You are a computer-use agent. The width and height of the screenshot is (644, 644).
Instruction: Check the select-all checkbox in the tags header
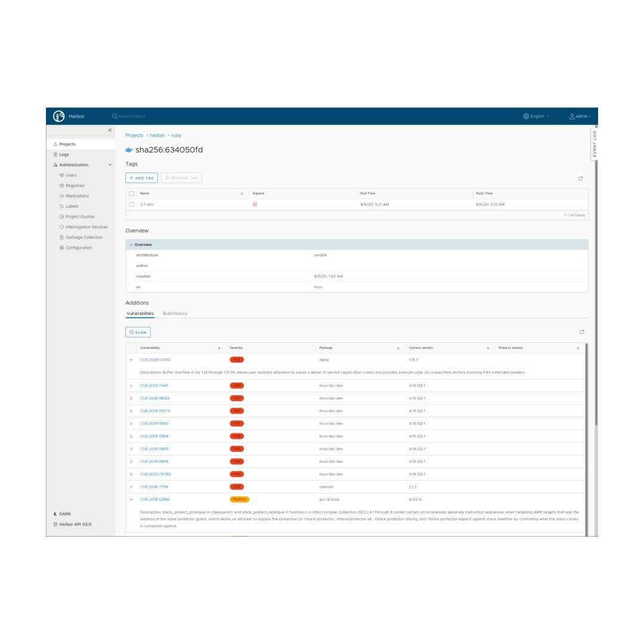[131, 193]
